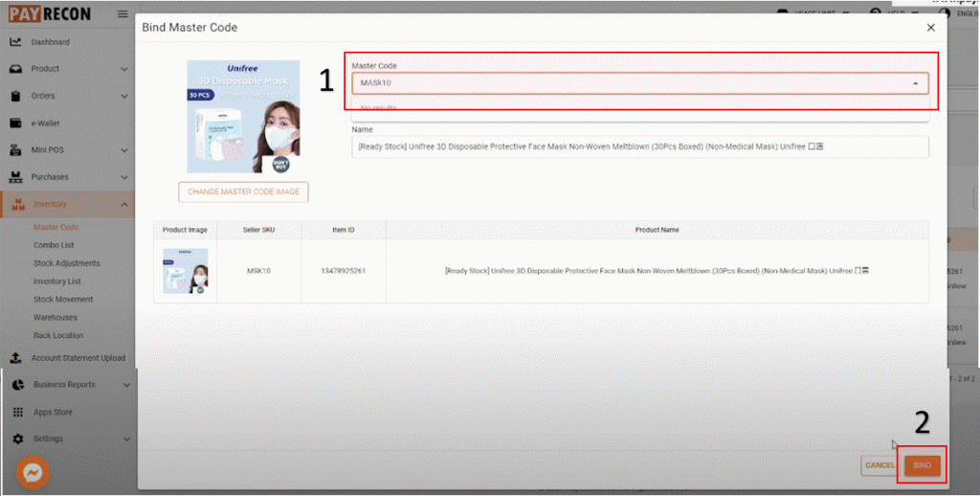Close the Bind Master Code dialog
The height and width of the screenshot is (496, 980).
[x=930, y=28]
